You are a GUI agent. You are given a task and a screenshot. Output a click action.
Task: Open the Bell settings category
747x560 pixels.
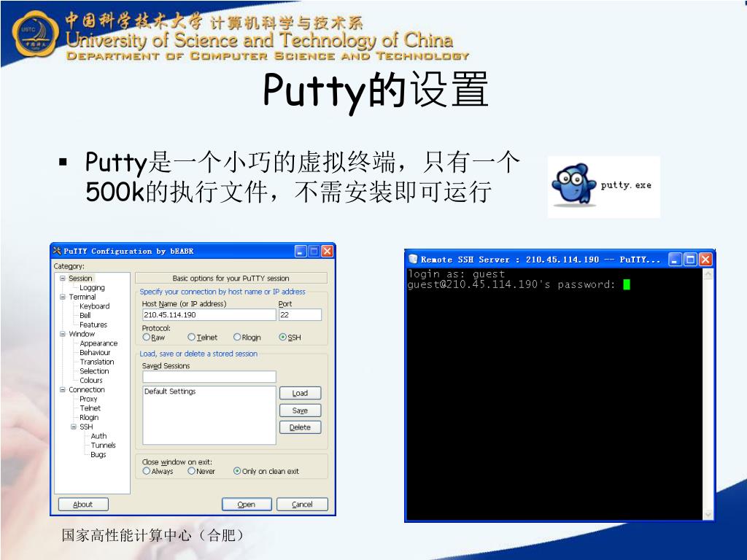coord(85,315)
